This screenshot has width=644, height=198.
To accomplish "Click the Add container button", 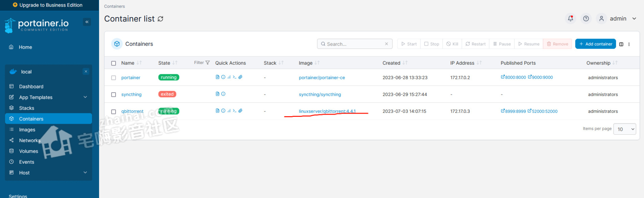I will (x=595, y=44).
